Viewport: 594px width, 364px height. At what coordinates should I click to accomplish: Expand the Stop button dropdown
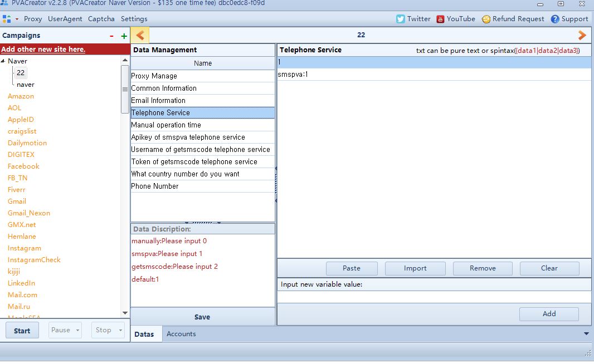pyautogui.click(x=120, y=330)
